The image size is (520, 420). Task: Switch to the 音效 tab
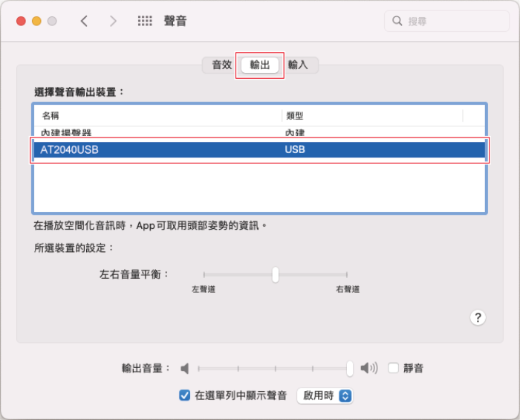click(221, 65)
